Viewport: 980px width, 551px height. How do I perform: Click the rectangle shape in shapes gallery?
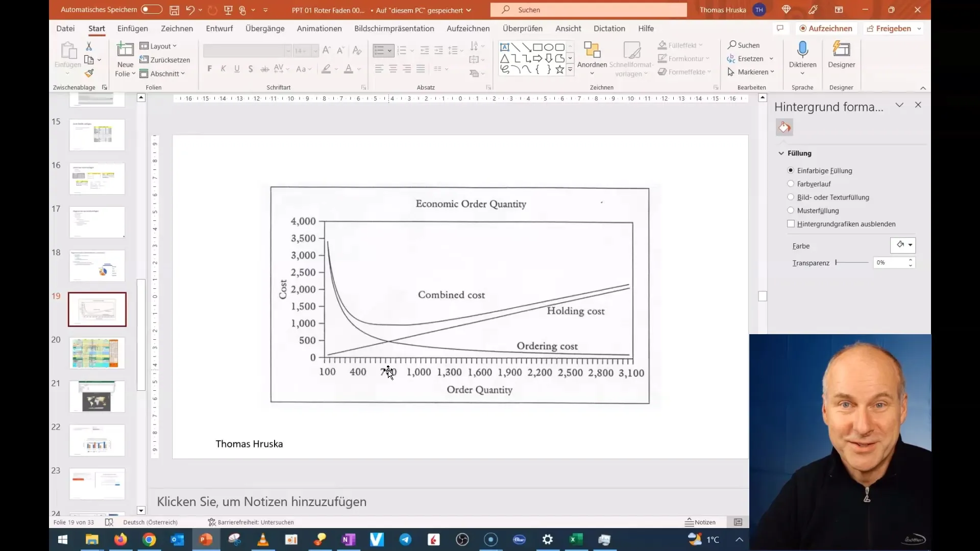click(x=537, y=47)
